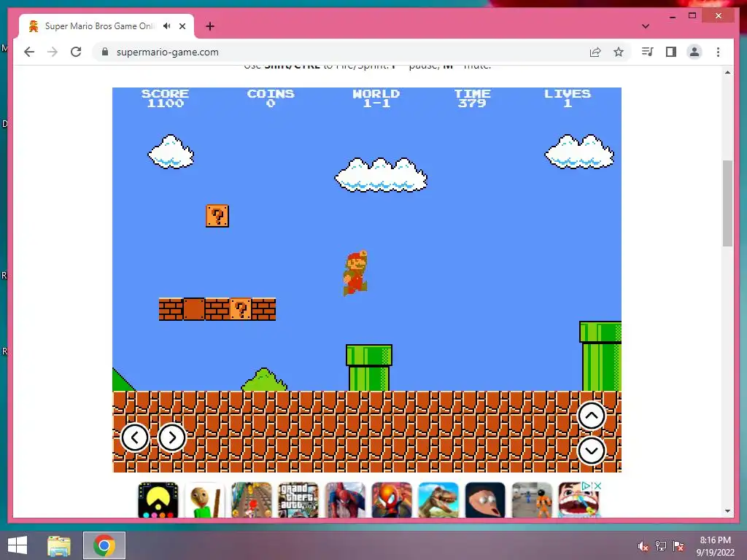The image size is (747, 560).
Task: Click the vertical scrollbar thumb
Action: (x=727, y=203)
